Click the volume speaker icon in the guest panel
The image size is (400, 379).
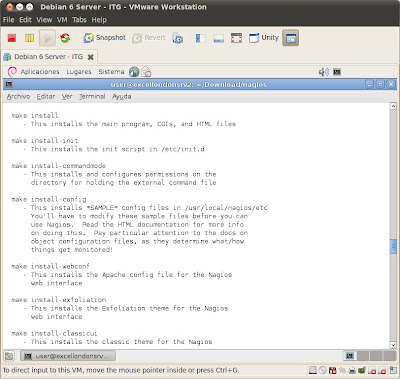324,72
